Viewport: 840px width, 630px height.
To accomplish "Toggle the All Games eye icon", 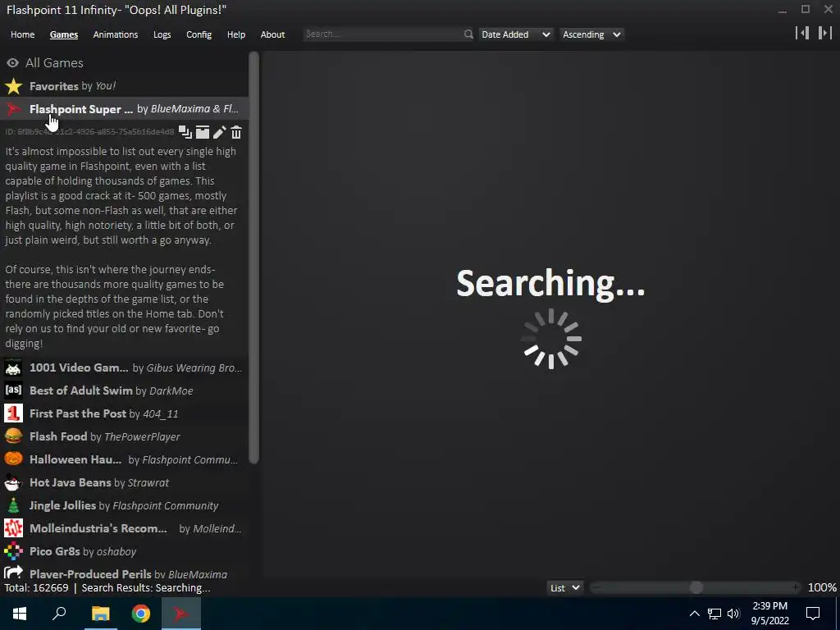I will [x=13, y=62].
